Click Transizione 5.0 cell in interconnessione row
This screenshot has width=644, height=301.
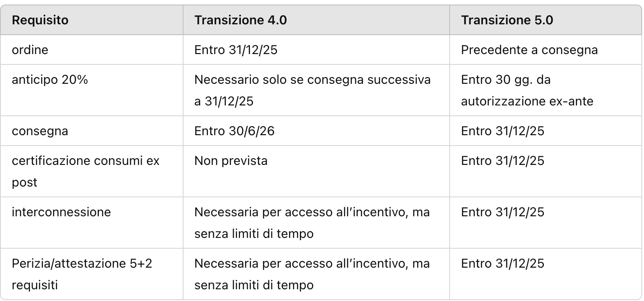[502, 212]
